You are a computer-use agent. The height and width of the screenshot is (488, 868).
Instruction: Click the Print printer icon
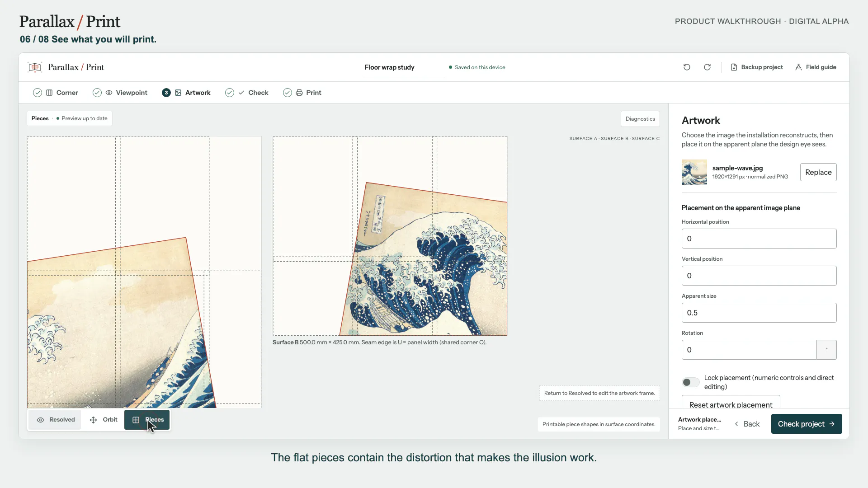point(299,93)
